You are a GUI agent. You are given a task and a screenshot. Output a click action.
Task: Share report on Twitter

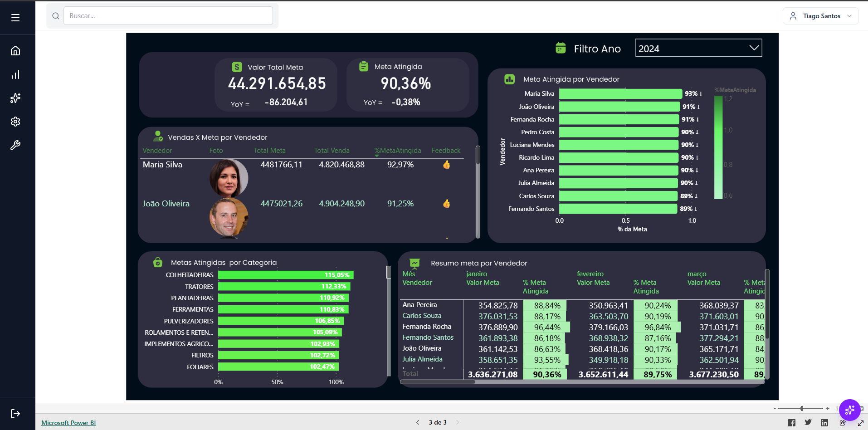(x=808, y=422)
